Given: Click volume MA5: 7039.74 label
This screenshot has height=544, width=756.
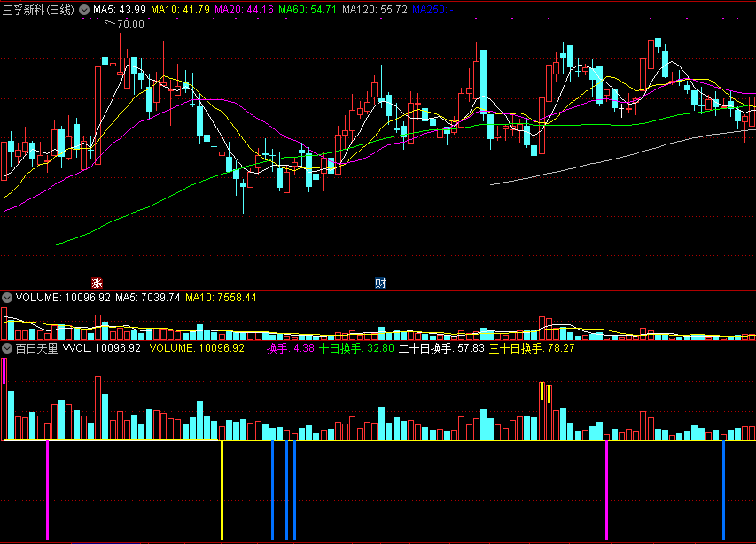Looking at the screenshot, I should pos(147,298).
